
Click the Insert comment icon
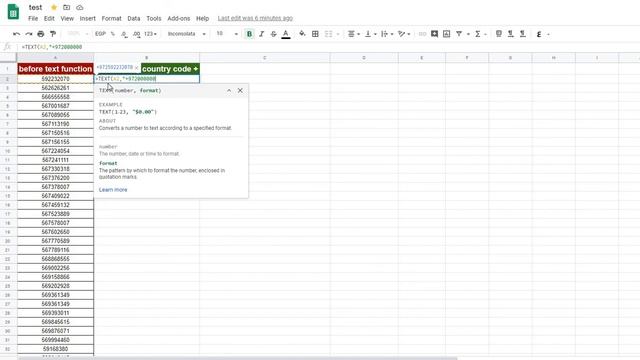click(434, 34)
